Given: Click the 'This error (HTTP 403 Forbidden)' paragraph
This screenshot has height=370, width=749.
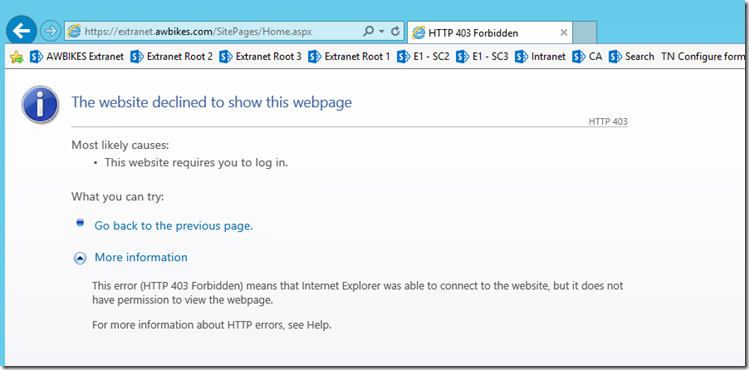Looking at the screenshot, I should pyautogui.click(x=358, y=293).
